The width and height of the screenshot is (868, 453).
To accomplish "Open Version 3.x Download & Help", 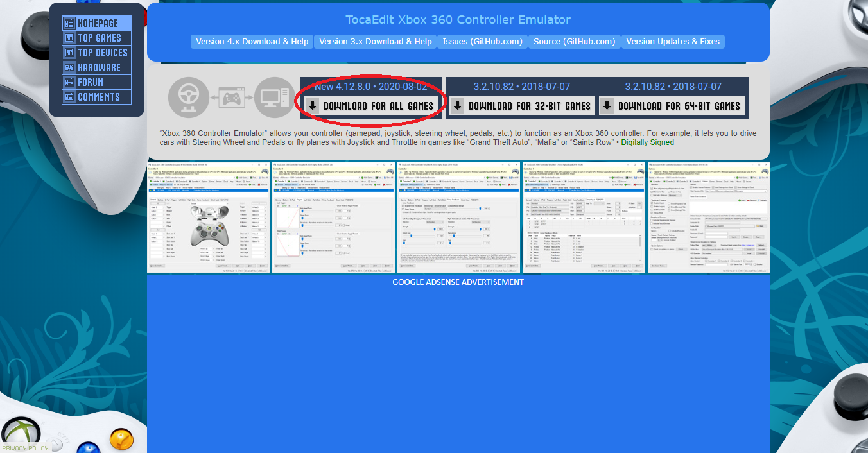I will 376,42.
